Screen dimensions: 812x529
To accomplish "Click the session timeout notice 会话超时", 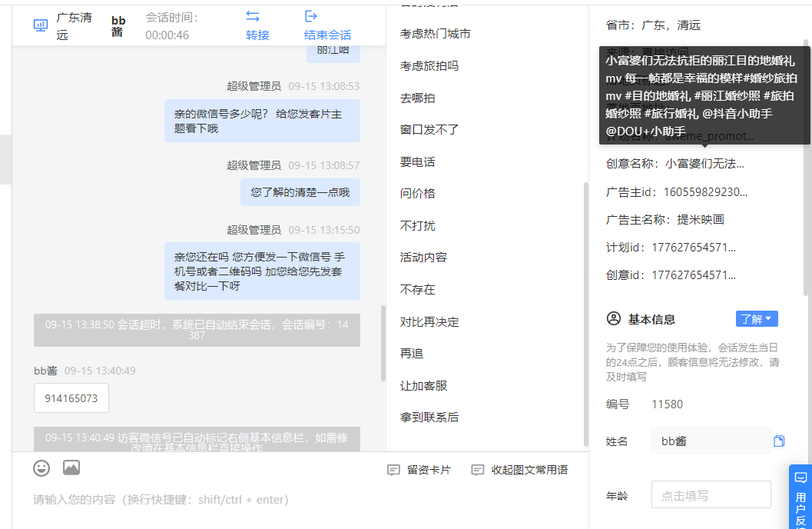I will pos(197,330).
